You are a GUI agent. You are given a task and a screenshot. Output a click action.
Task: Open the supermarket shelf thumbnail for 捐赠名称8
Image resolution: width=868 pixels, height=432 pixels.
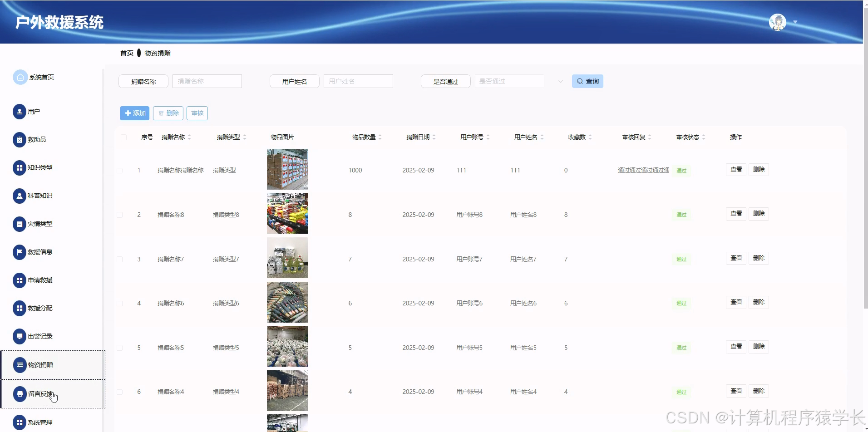tap(287, 213)
